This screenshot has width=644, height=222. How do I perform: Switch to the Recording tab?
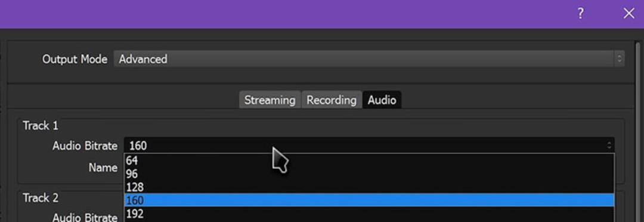click(332, 100)
